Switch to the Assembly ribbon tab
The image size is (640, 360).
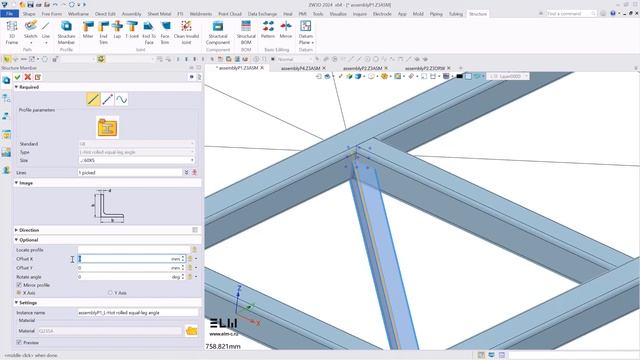[131, 14]
